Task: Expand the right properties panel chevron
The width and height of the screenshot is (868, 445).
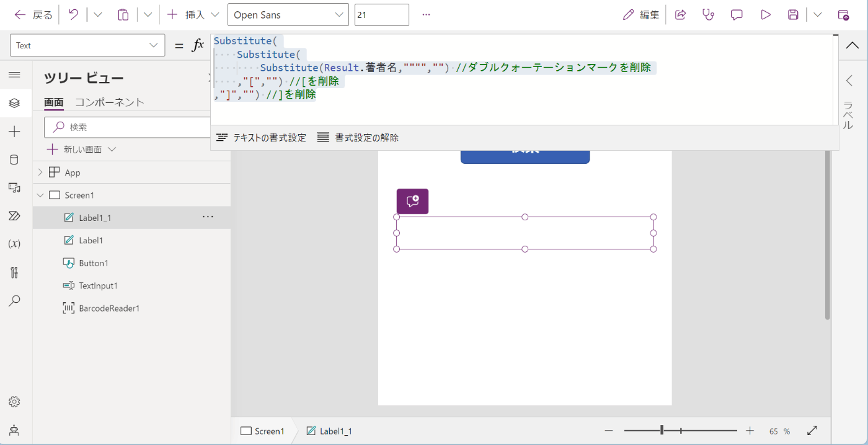Action: (x=849, y=81)
